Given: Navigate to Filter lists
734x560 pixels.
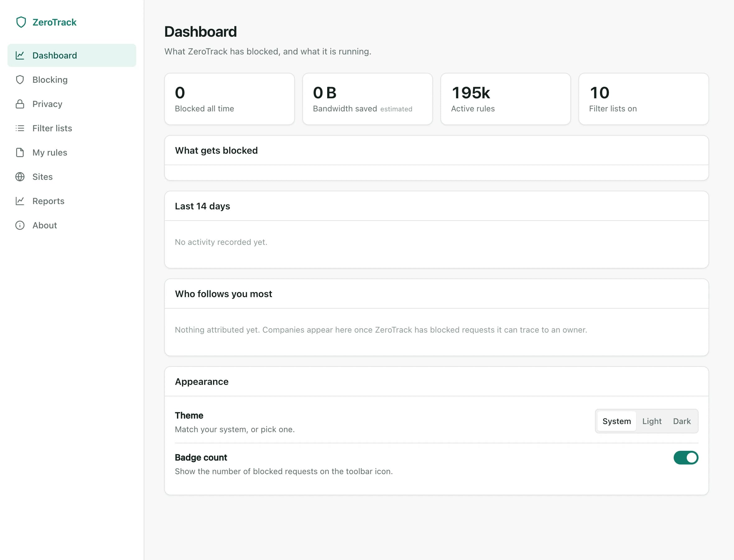Looking at the screenshot, I should click(x=72, y=128).
